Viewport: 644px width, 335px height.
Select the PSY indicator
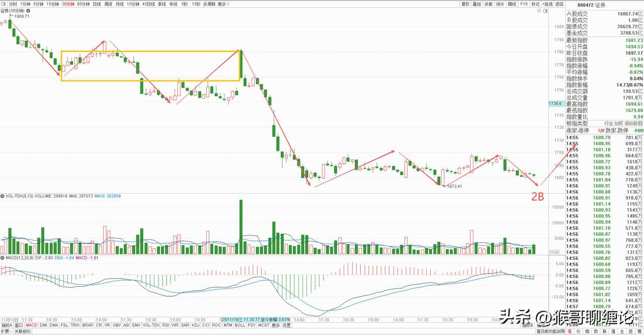(x=252, y=325)
